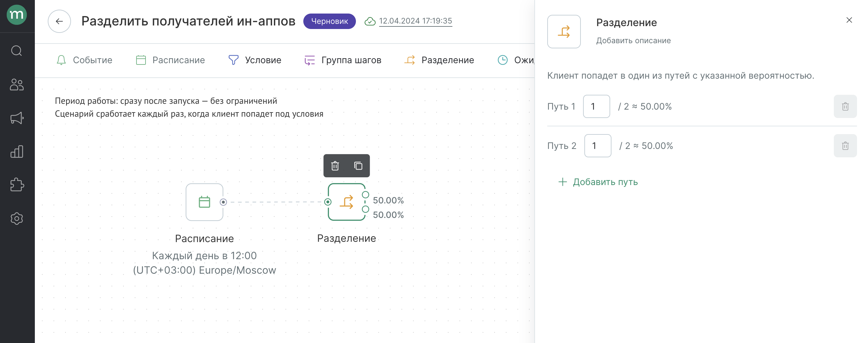Open integrations puzzle piece section
The width and height of the screenshot is (868, 343).
[x=17, y=185]
